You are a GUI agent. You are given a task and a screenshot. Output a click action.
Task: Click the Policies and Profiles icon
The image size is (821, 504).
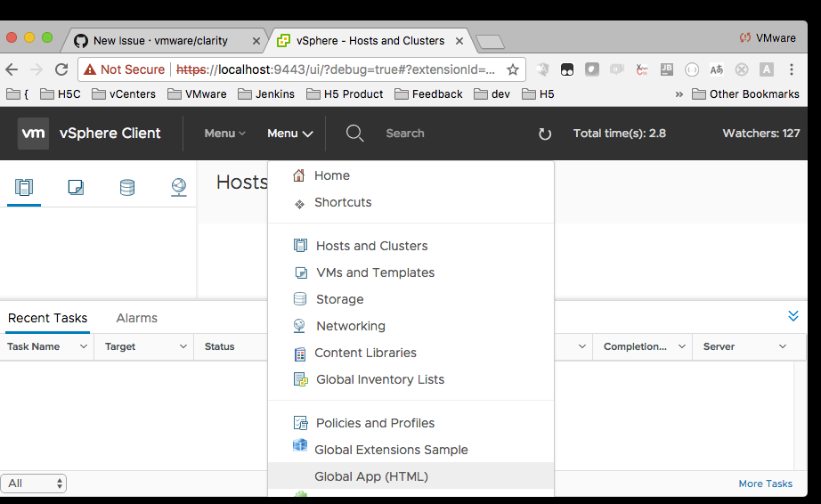click(x=301, y=422)
